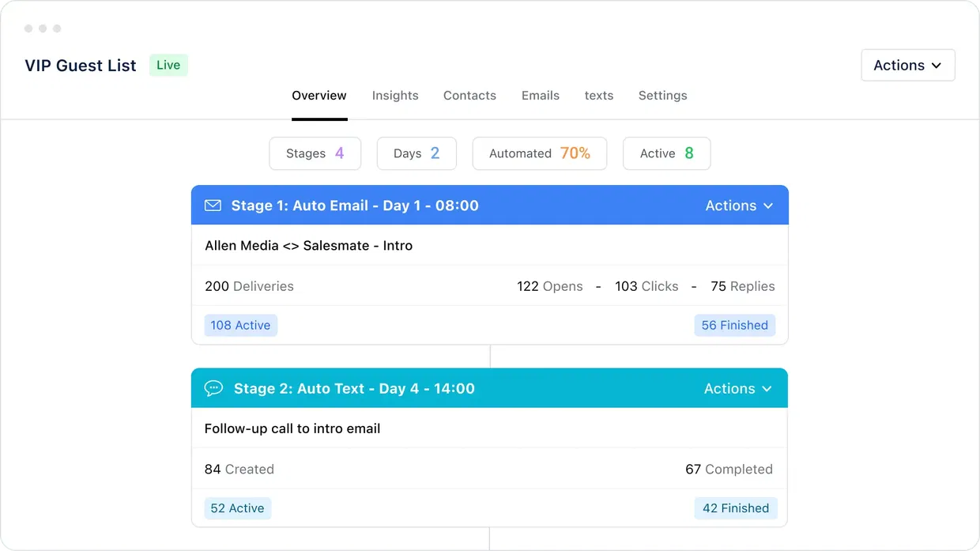
Task: Select the Stages count indicator
Action: coord(315,153)
